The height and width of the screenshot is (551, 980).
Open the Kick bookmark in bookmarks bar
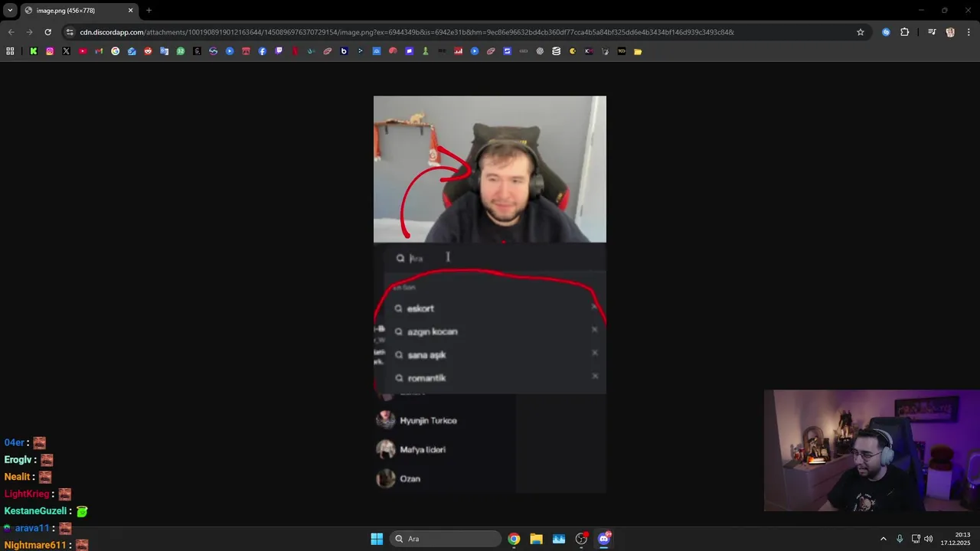click(34, 51)
